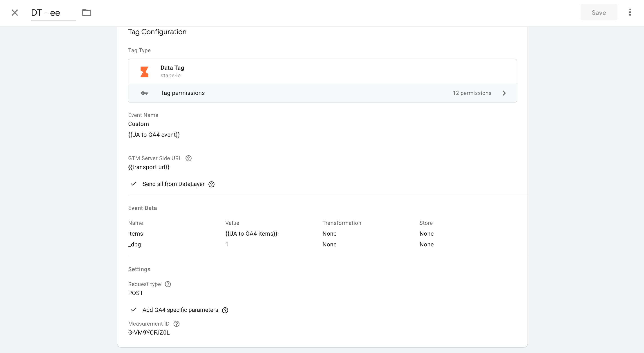Image resolution: width=644 pixels, height=353 pixels.
Task: Open the '12 permissions' details
Action: (x=472, y=93)
